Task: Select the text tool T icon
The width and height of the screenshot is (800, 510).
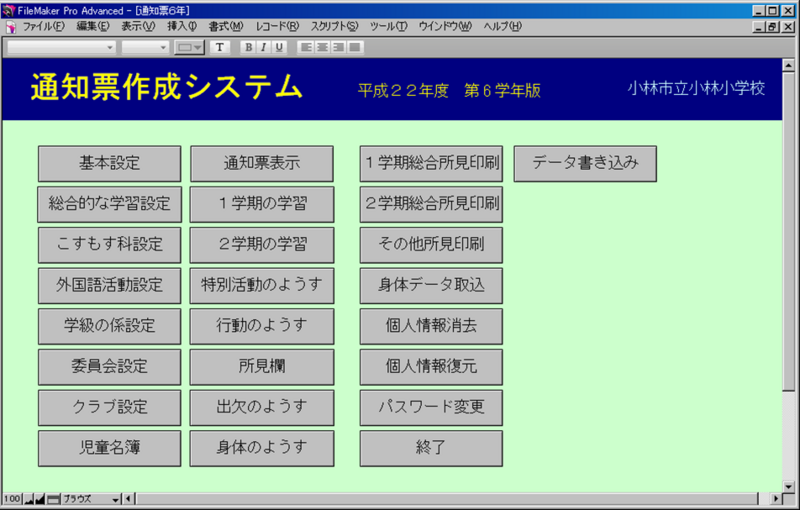Action: (220, 47)
